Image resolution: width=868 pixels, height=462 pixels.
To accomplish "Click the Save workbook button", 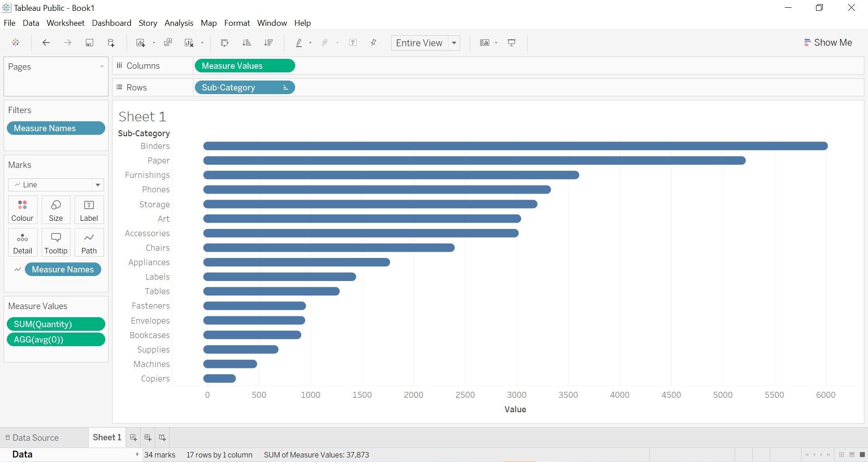I will (x=90, y=43).
